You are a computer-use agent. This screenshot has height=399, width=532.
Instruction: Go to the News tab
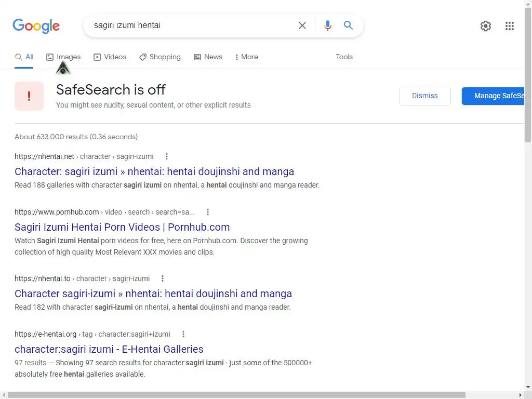tap(208, 57)
